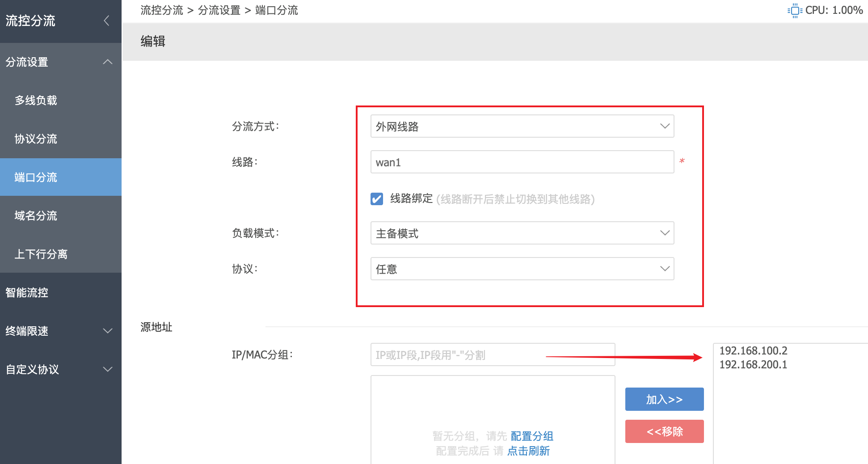Click the CPU usage chip icon

[795, 10]
